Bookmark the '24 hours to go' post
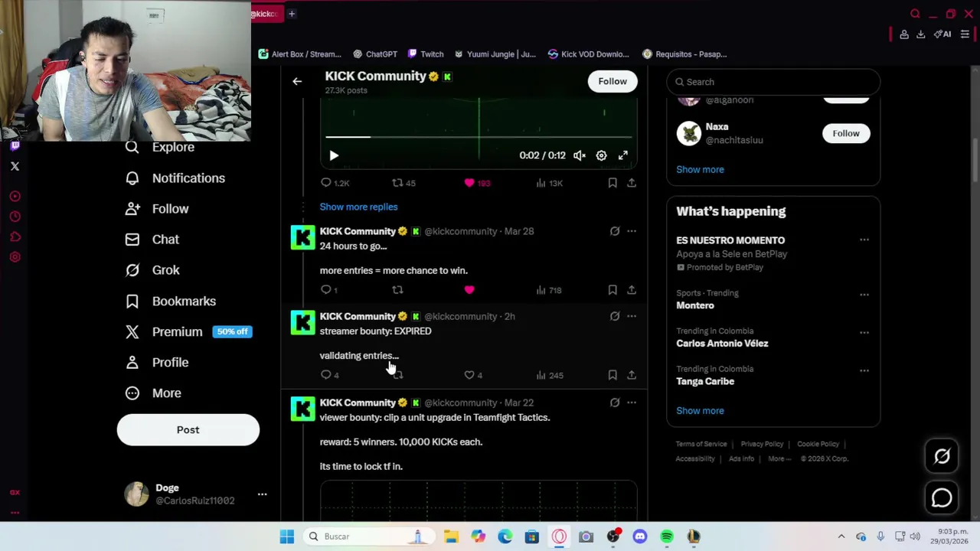Viewport: 980px width, 551px height. click(612, 290)
